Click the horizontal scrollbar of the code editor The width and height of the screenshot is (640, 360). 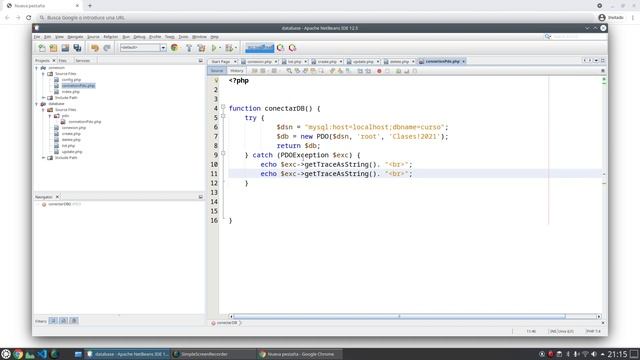tap(399, 316)
